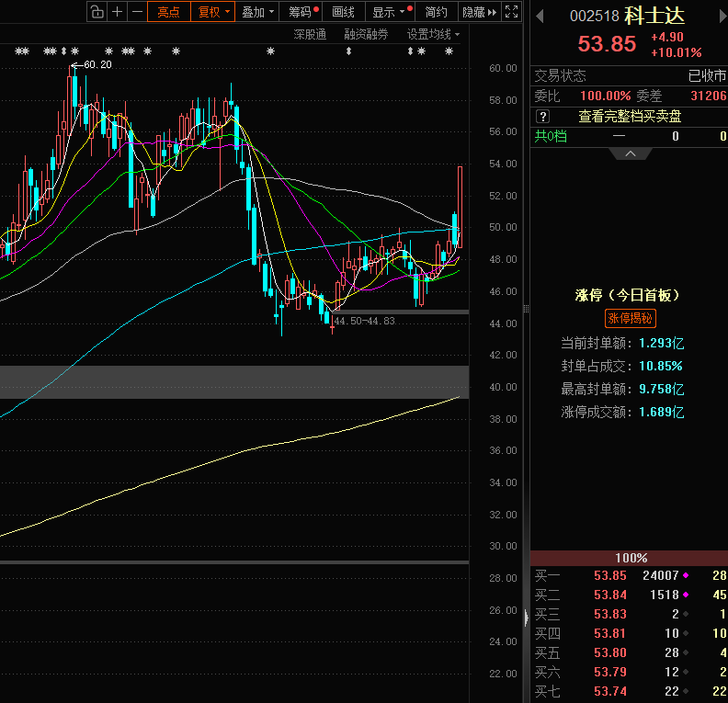
Task: Click the 44.50-44.83 gap label on chart
Action: 365,321
